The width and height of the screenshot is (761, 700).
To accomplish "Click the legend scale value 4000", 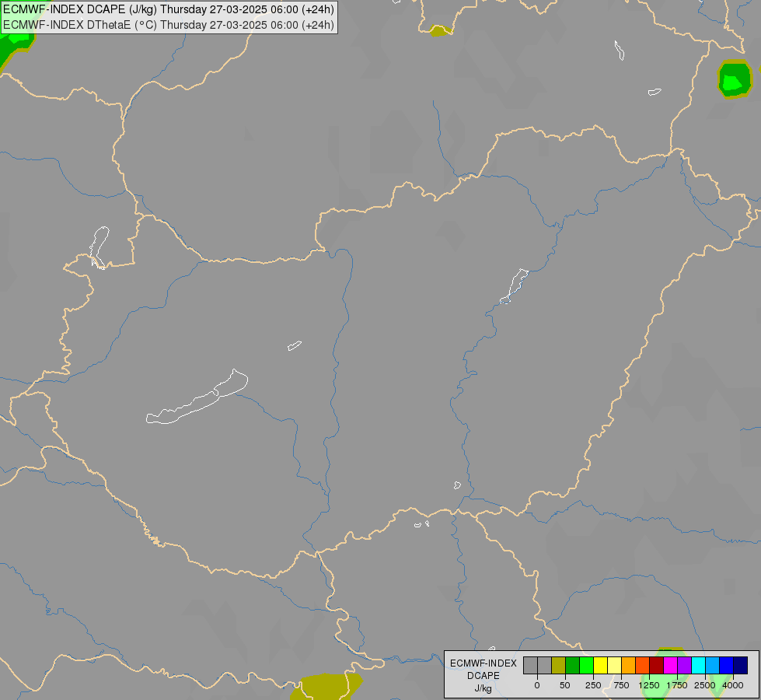I will (733, 685).
